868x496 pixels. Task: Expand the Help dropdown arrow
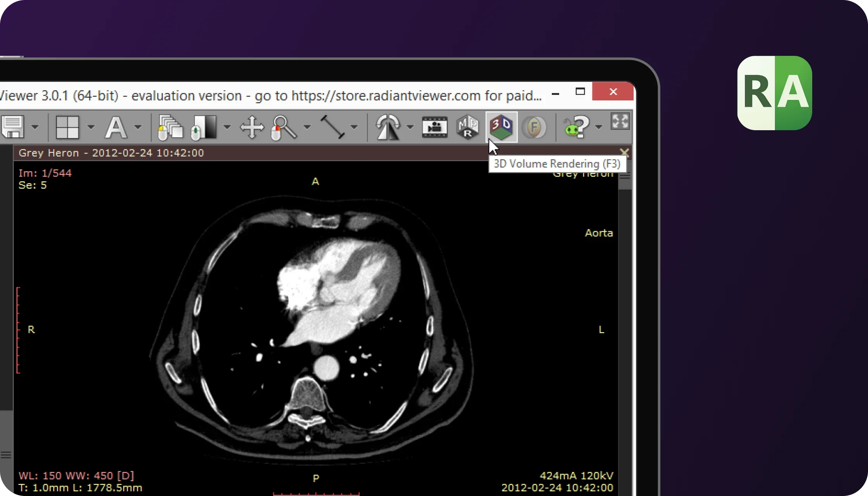pos(599,127)
